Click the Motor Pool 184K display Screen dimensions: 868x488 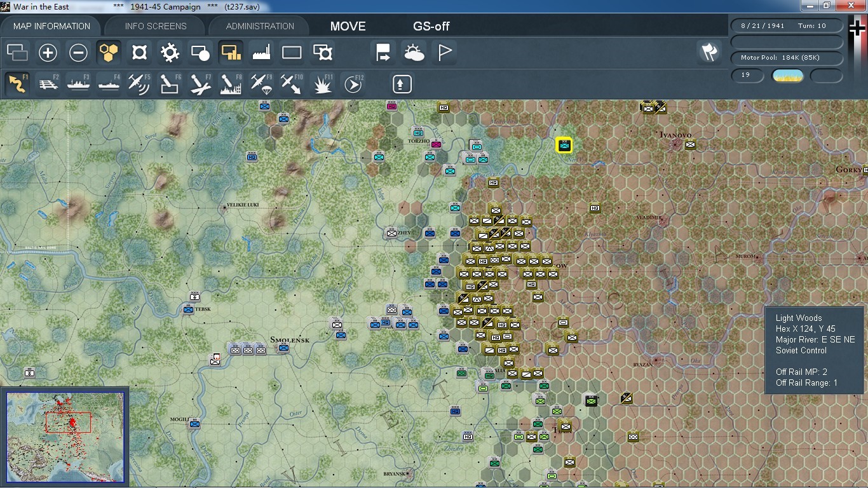click(x=787, y=58)
